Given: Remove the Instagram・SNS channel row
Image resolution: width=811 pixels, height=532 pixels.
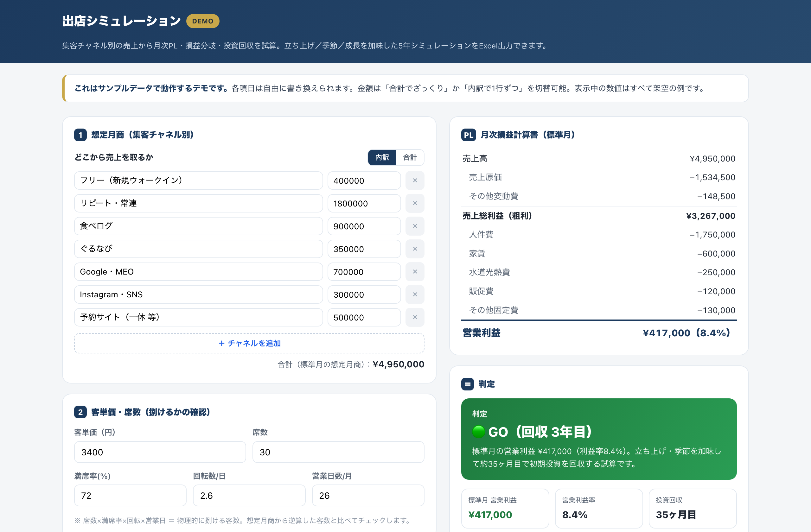Looking at the screenshot, I should 415,294.
